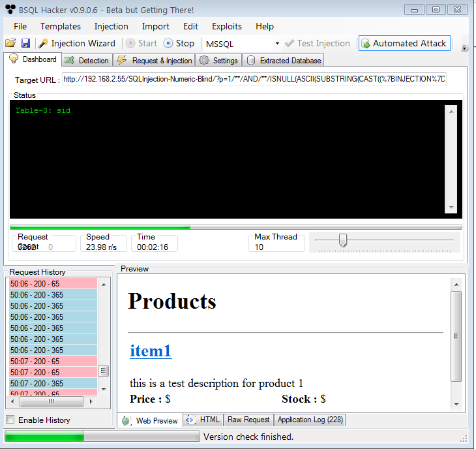Select first history entry 50:06 - 200 - 65

coord(53,283)
